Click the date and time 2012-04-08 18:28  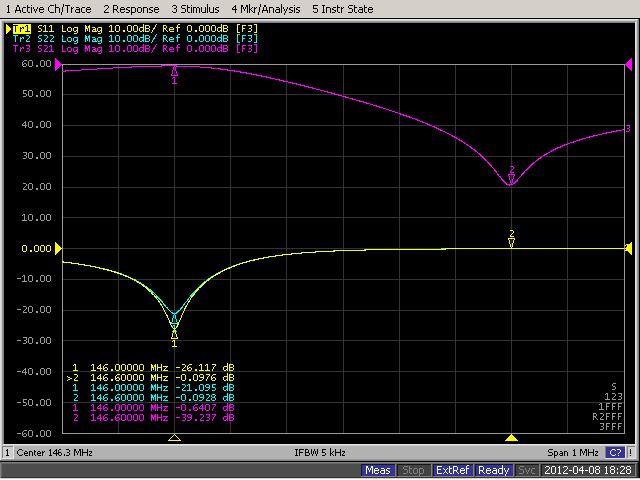[588, 471]
